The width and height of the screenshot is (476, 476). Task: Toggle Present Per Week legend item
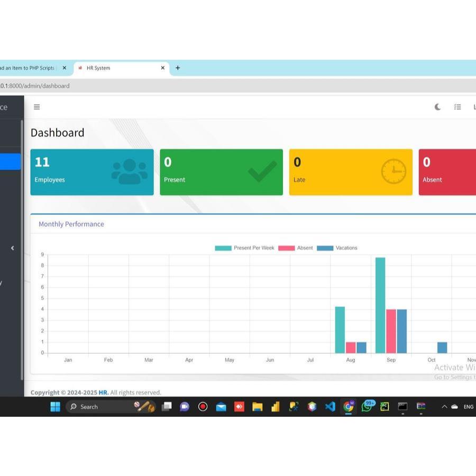coord(244,248)
